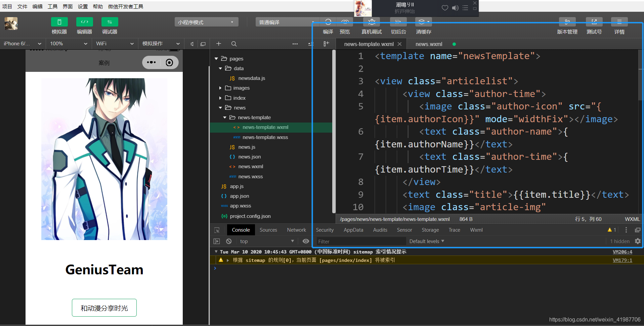This screenshot has width=644, height=326.
Task: Open the details (详情) panel
Action: pyautogui.click(x=619, y=22)
